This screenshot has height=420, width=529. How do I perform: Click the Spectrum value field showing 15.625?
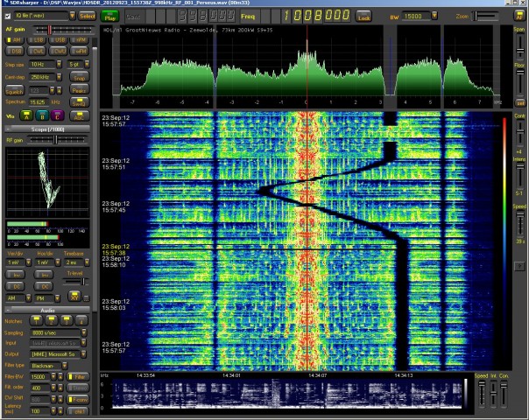point(39,102)
